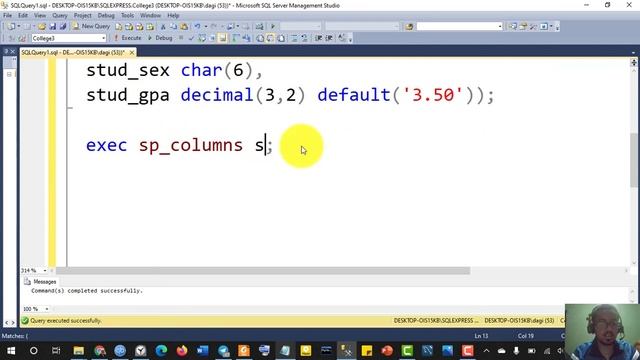Image resolution: width=640 pixels, height=360 pixels.
Task: Click the Toolbox wrench icon
Action: 533,27
